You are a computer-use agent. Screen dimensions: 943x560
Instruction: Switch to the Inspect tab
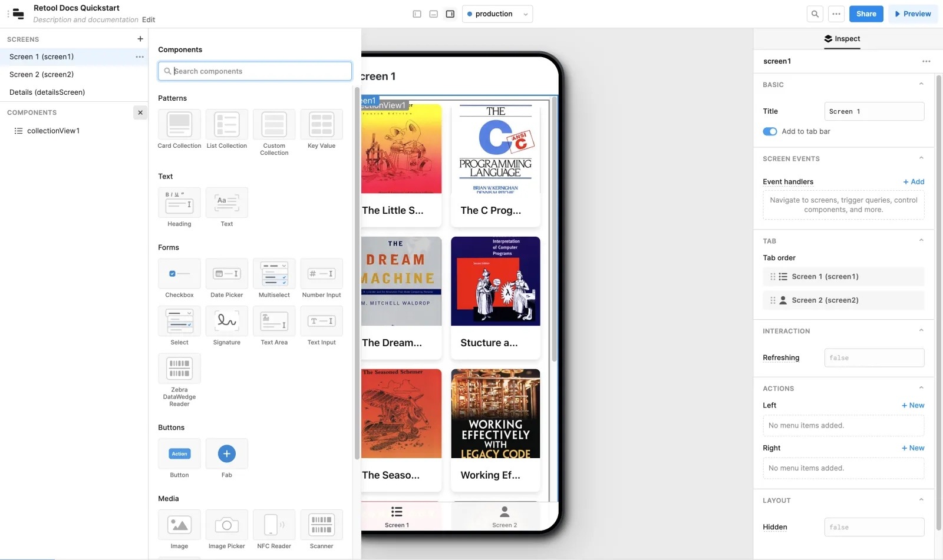(842, 39)
